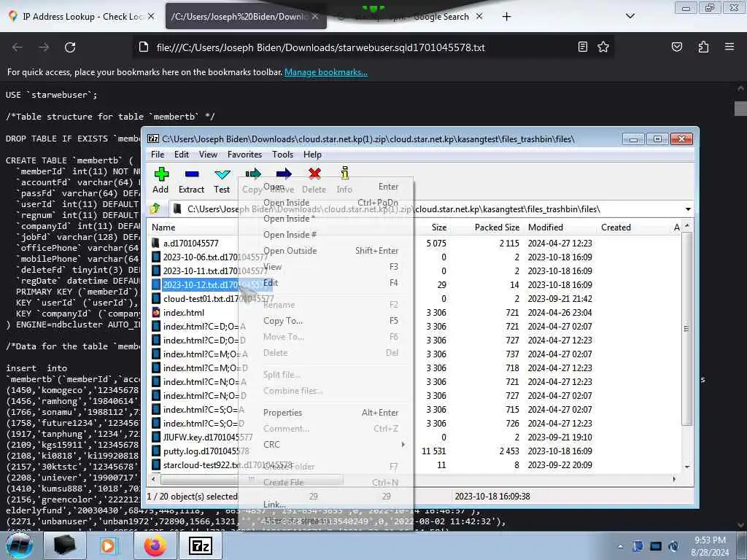Screen dimensions: 747x560
Task: Choose Properties in context menu
Action: (326, 413)
